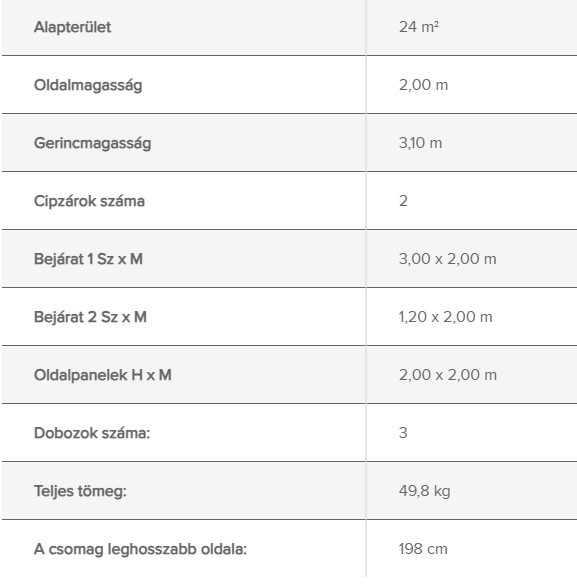Select the 198 cm value
The image size is (577, 584).
point(423,549)
